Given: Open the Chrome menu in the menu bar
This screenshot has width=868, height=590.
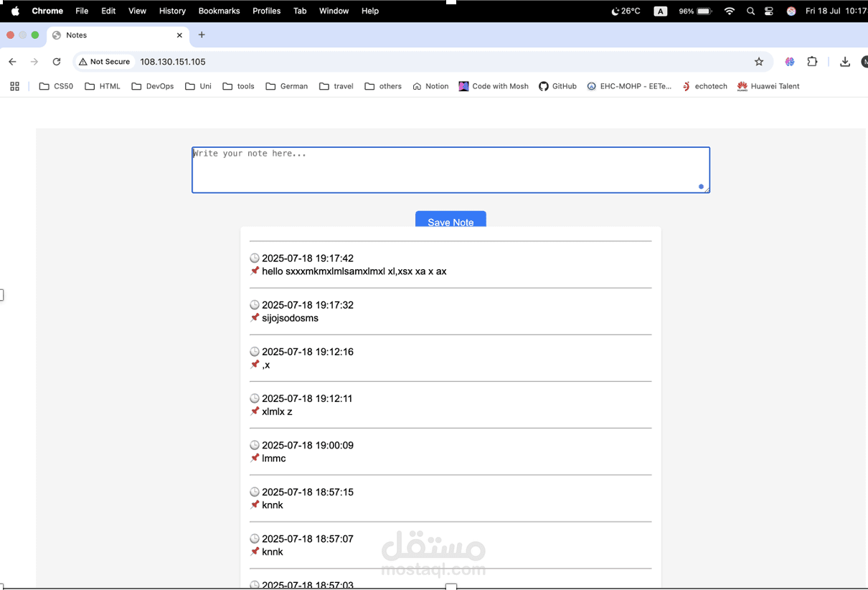Looking at the screenshot, I should coord(47,11).
